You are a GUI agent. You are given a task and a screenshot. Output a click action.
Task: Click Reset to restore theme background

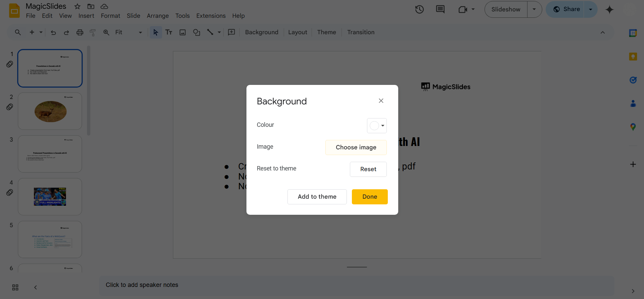368,169
